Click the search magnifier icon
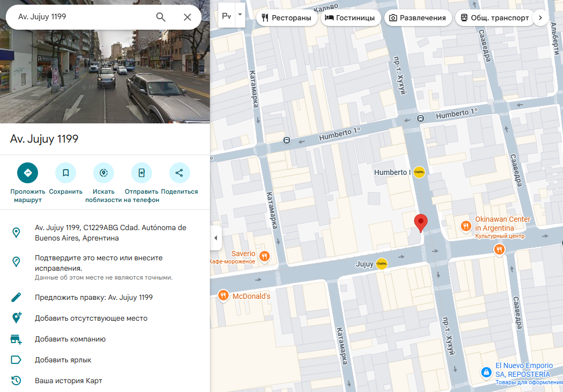The height and width of the screenshot is (392, 563). (x=161, y=17)
